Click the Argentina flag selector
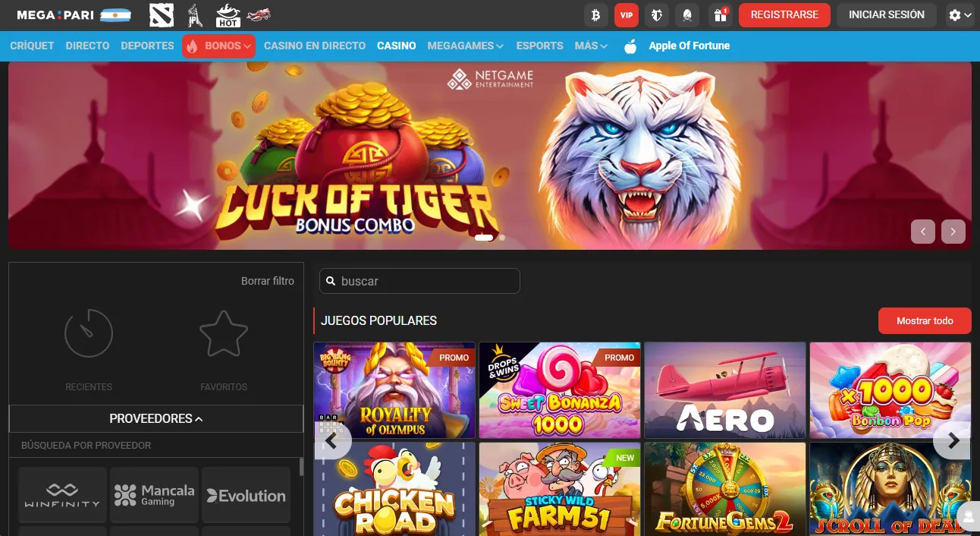 click(x=115, y=14)
